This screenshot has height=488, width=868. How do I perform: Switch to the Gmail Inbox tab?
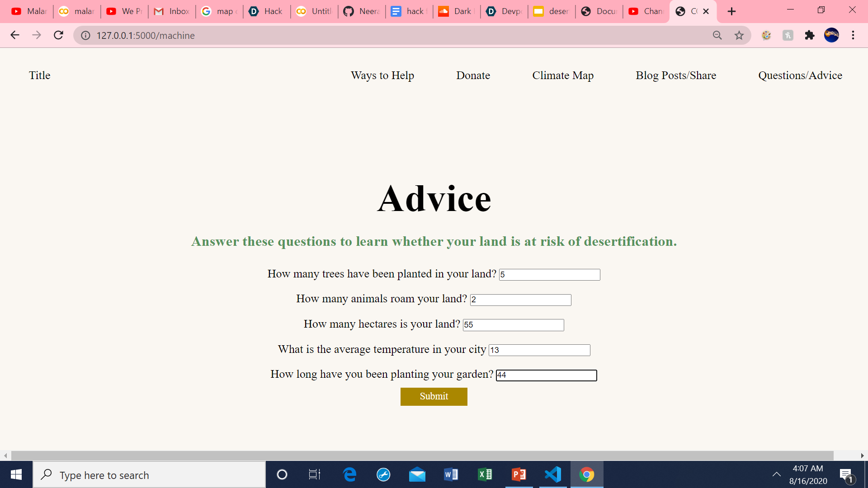pos(172,11)
